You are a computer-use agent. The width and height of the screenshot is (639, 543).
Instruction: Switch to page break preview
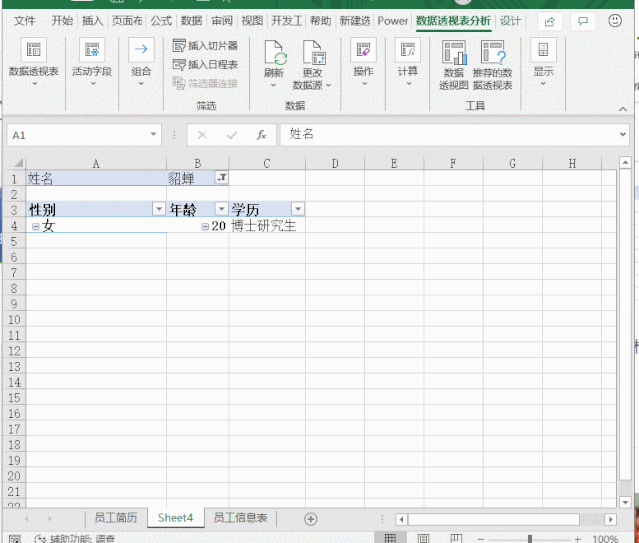pos(456,538)
